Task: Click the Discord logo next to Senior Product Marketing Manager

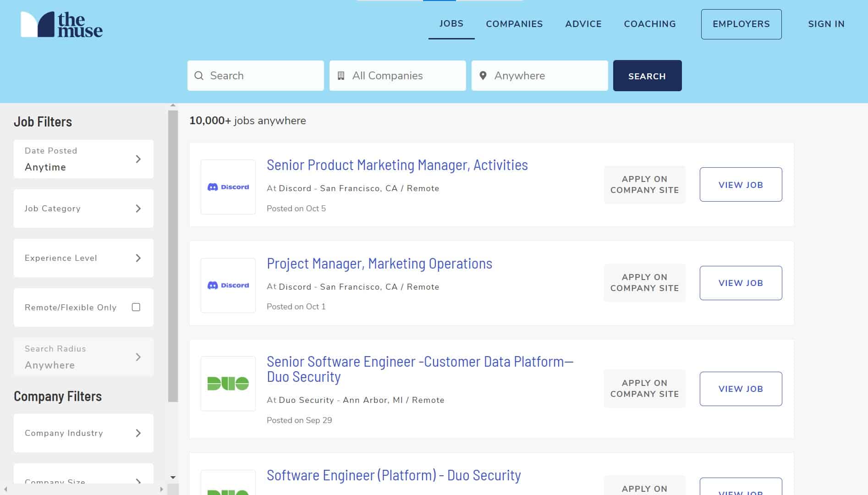Action: point(228,187)
